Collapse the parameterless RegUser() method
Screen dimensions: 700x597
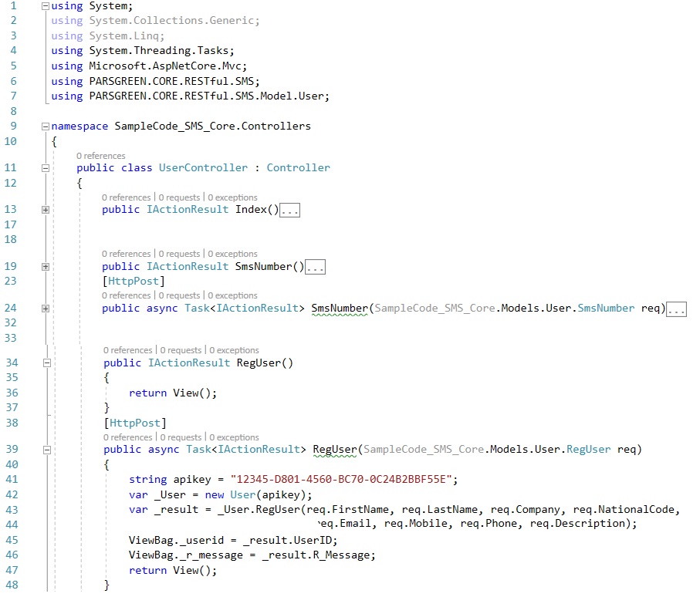(x=46, y=363)
